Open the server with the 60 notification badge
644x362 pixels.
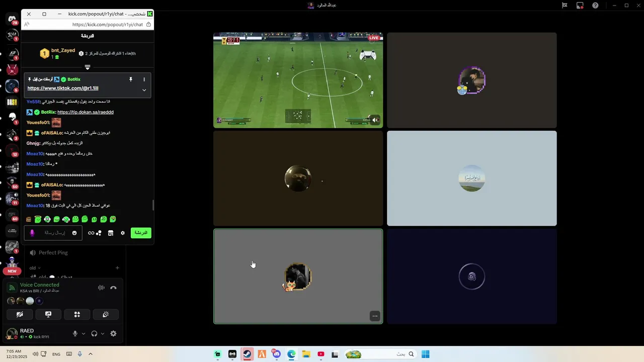pos(12,215)
